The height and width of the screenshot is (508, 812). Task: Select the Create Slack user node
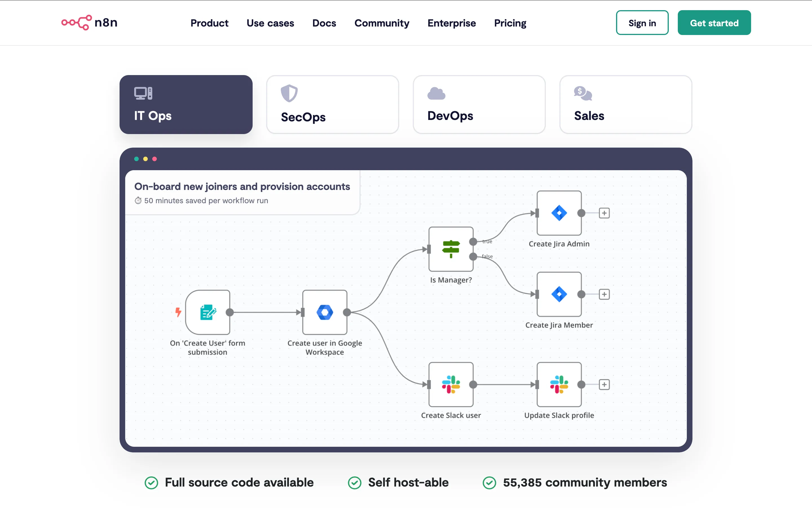pos(451,384)
